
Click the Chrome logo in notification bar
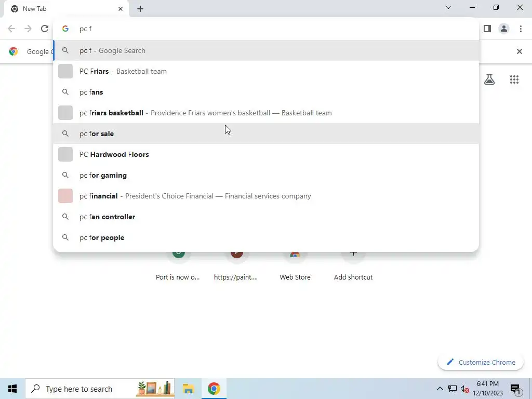point(14,51)
